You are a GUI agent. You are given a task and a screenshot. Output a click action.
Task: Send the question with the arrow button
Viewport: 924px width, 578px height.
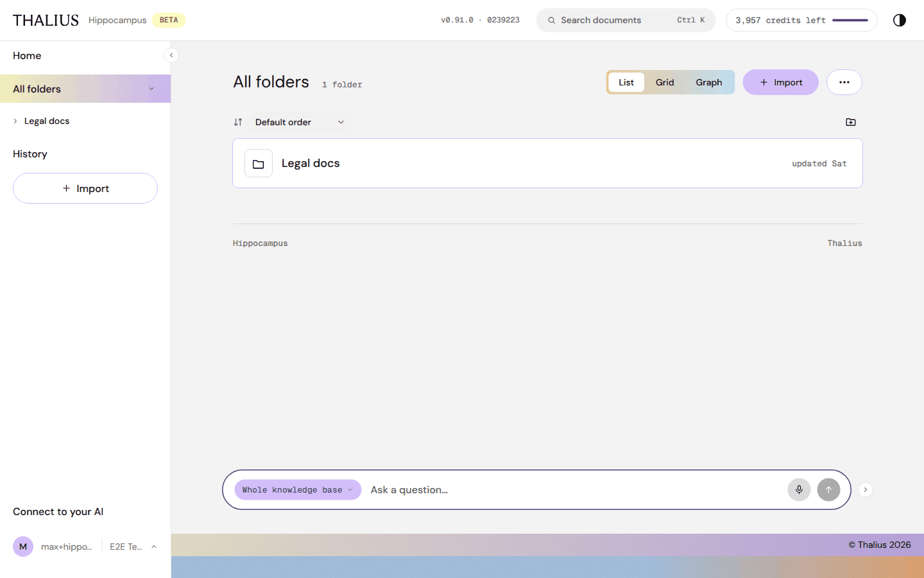pos(828,489)
